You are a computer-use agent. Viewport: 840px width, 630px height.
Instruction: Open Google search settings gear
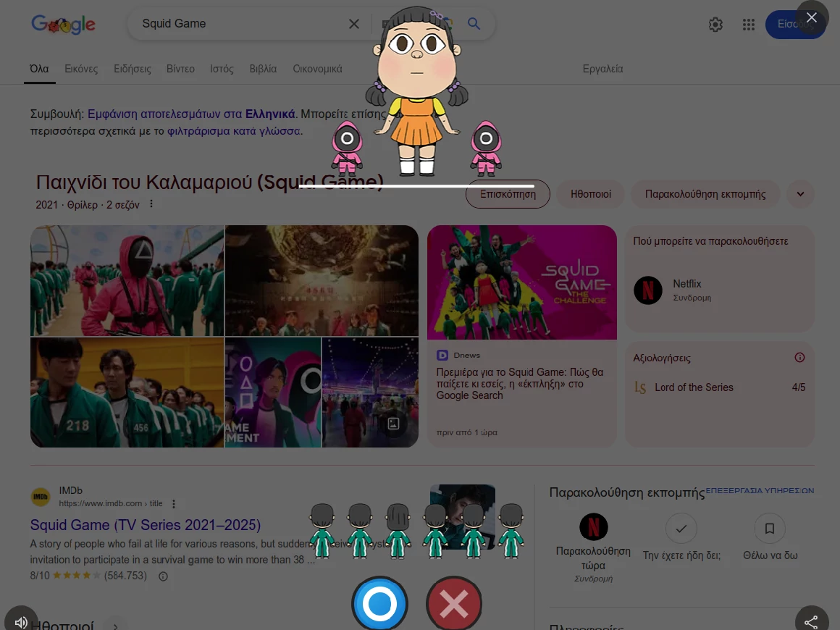(x=715, y=24)
